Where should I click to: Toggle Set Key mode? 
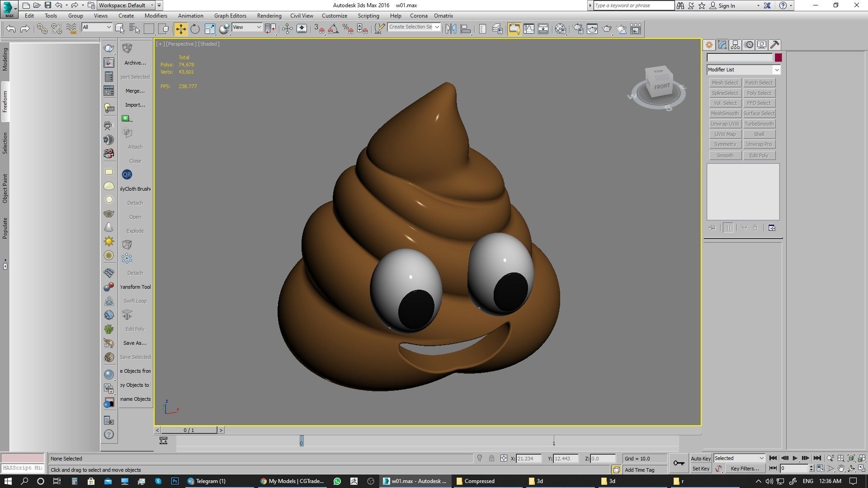tap(701, 469)
